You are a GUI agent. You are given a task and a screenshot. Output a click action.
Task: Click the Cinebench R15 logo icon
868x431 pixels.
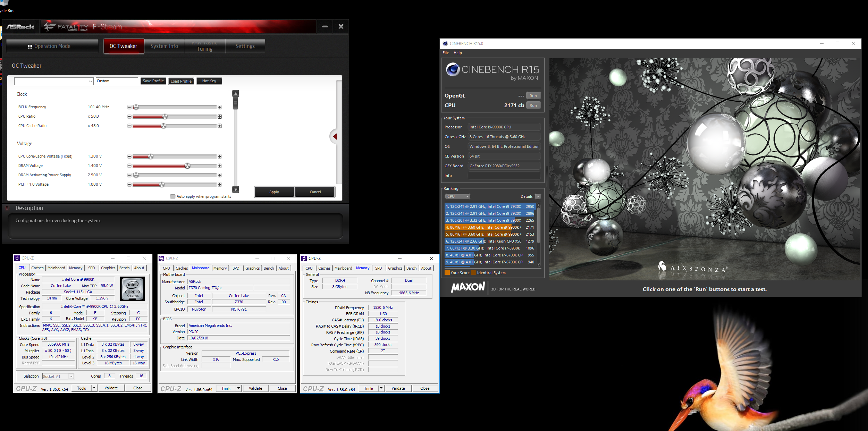point(453,70)
